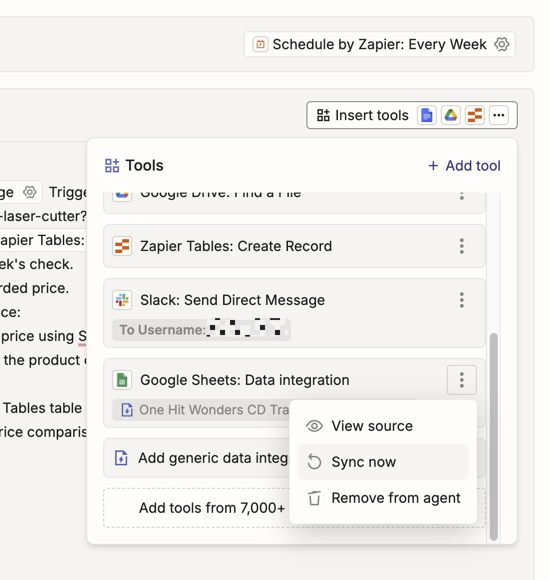Choose View source from the menu
Screen dimensions: 549x580
coord(383,426)
